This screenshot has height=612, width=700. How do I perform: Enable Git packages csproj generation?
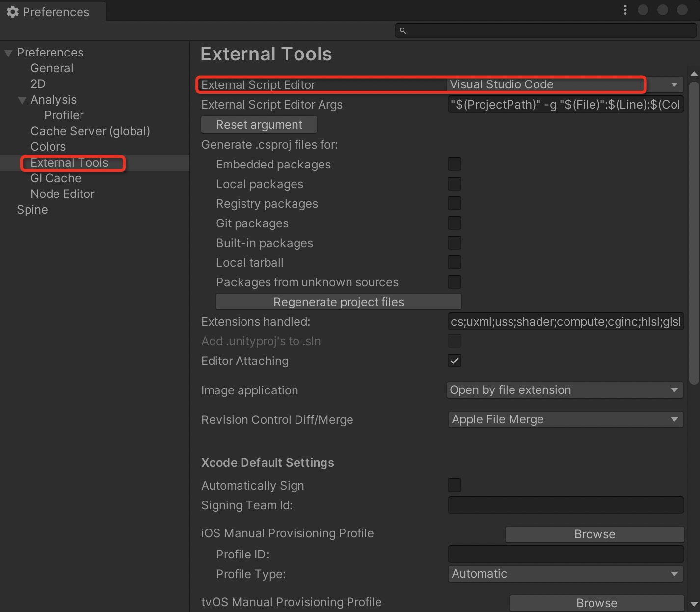pos(455,223)
